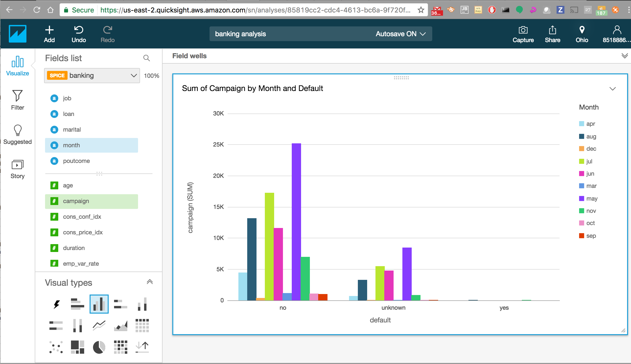Image resolution: width=631 pixels, height=364 pixels.
Task: Switch to the Story pane
Action: tap(18, 169)
